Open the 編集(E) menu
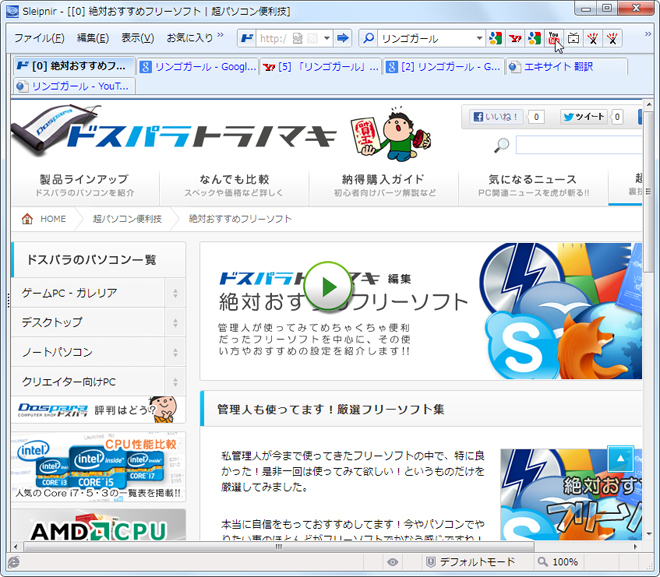The image size is (660, 577). point(93,38)
